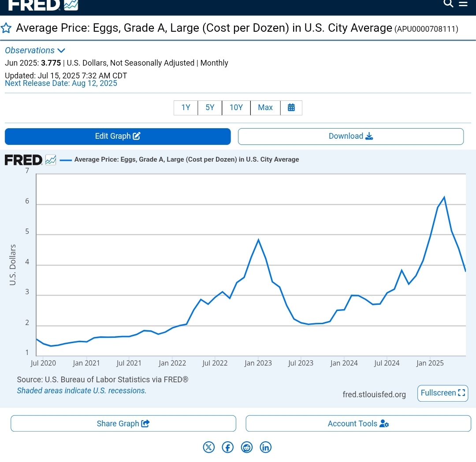Click the U.S. Dollars axis title
Screen dimensions: 476x462
(12, 265)
